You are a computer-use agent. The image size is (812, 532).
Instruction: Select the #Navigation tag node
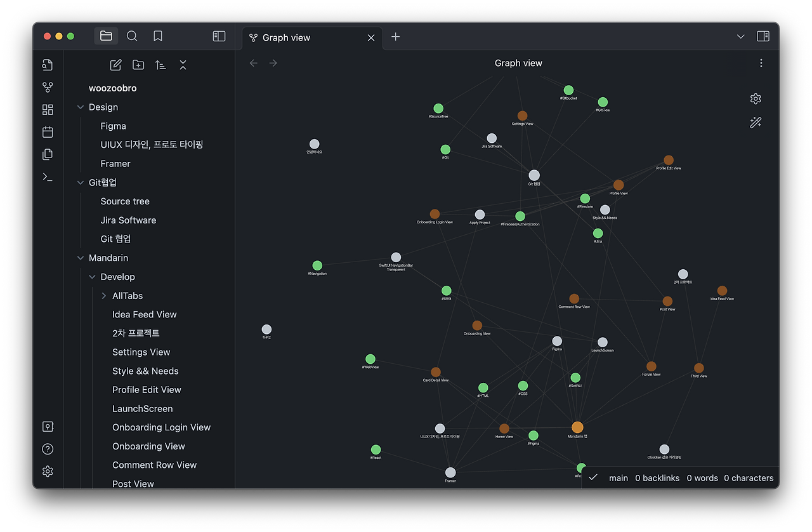tap(317, 265)
